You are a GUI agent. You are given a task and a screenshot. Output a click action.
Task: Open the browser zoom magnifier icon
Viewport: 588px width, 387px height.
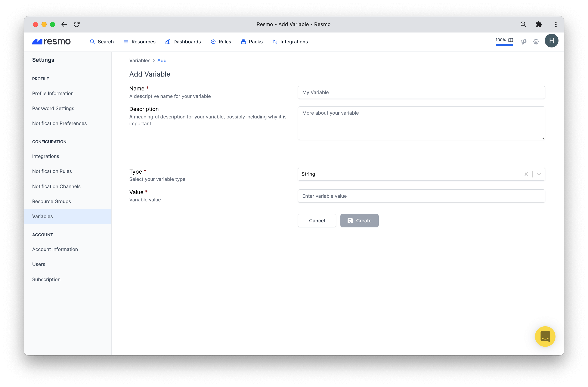523,24
